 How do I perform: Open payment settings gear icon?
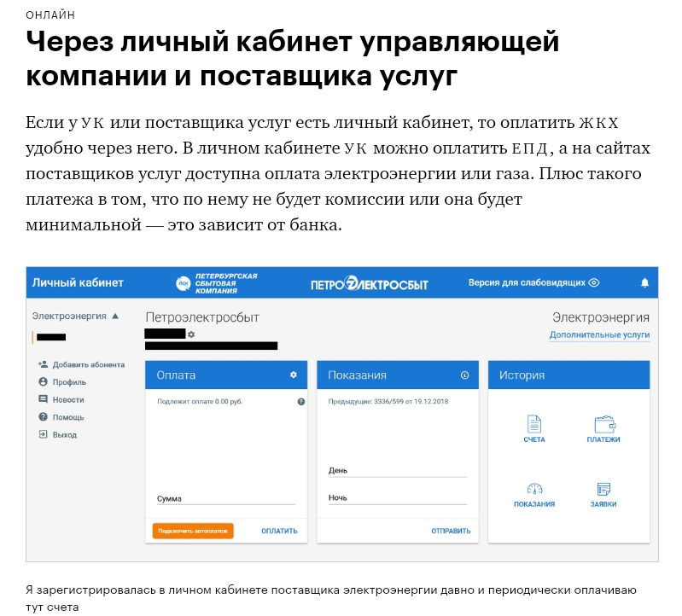(x=293, y=375)
